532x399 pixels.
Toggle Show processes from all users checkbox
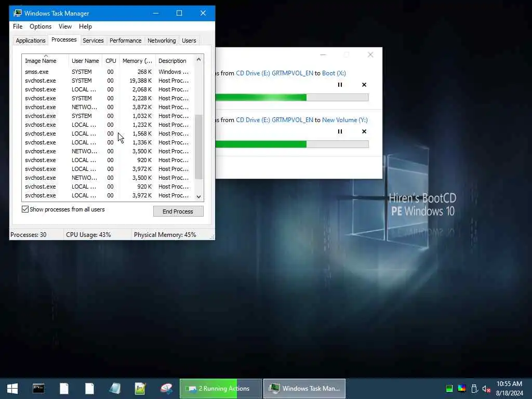point(25,209)
